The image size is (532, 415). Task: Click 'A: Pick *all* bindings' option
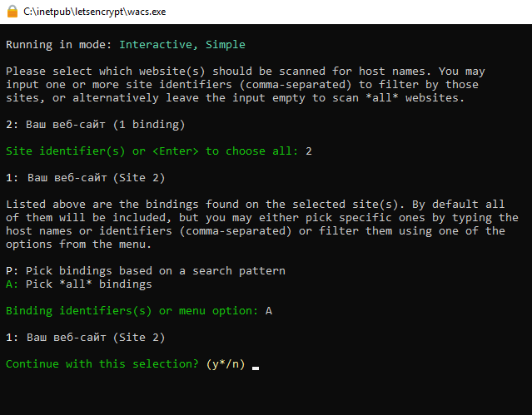pos(79,284)
